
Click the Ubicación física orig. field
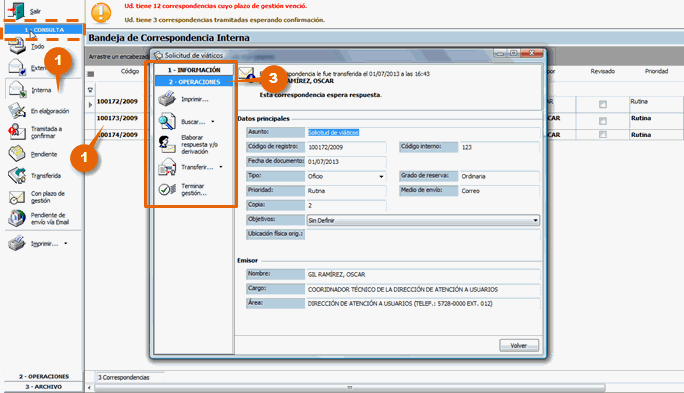coord(423,235)
